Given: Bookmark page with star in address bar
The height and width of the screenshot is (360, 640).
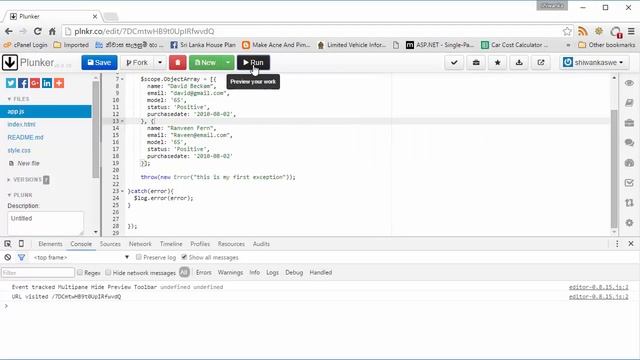Looking at the screenshot, I should pyautogui.click(x=567, y=31).
